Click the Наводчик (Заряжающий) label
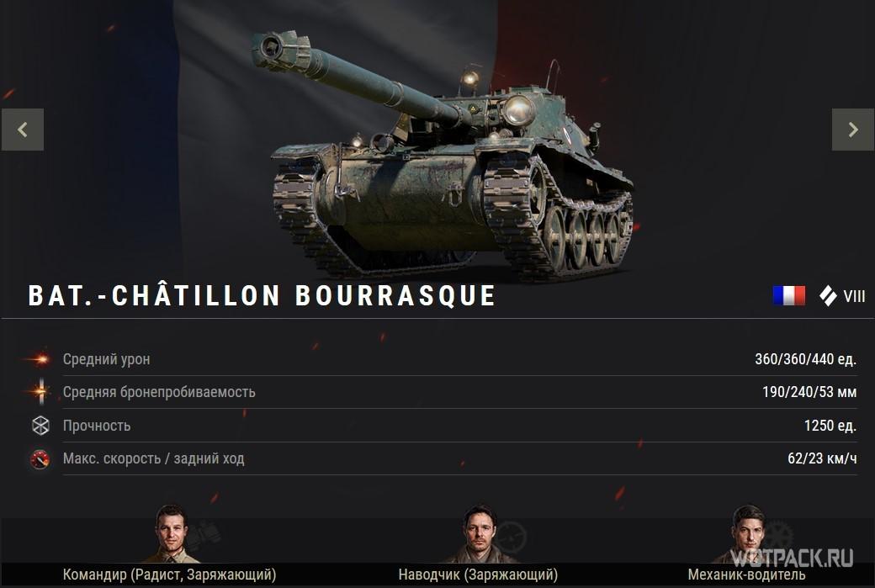 coord(478,575)
